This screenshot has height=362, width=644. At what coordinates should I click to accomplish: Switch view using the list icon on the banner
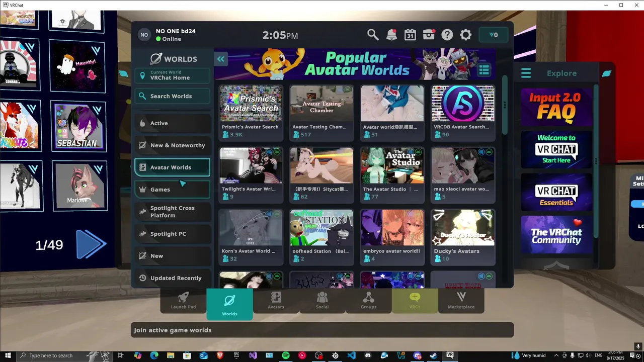[484, 70]
